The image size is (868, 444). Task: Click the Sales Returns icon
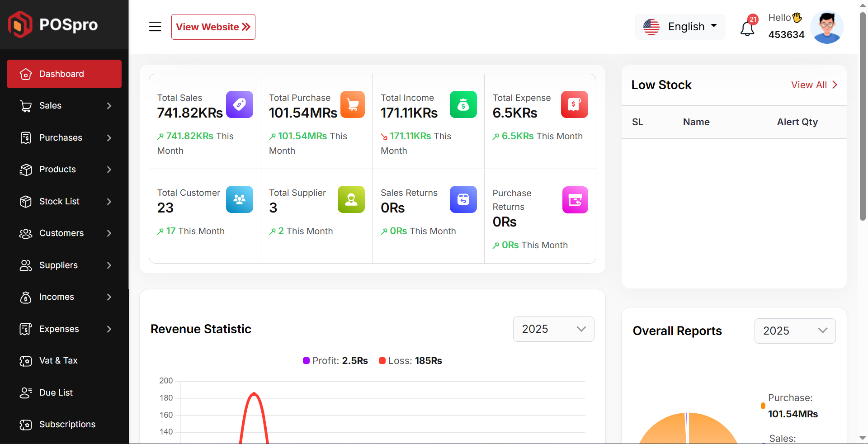pos(463,199)
